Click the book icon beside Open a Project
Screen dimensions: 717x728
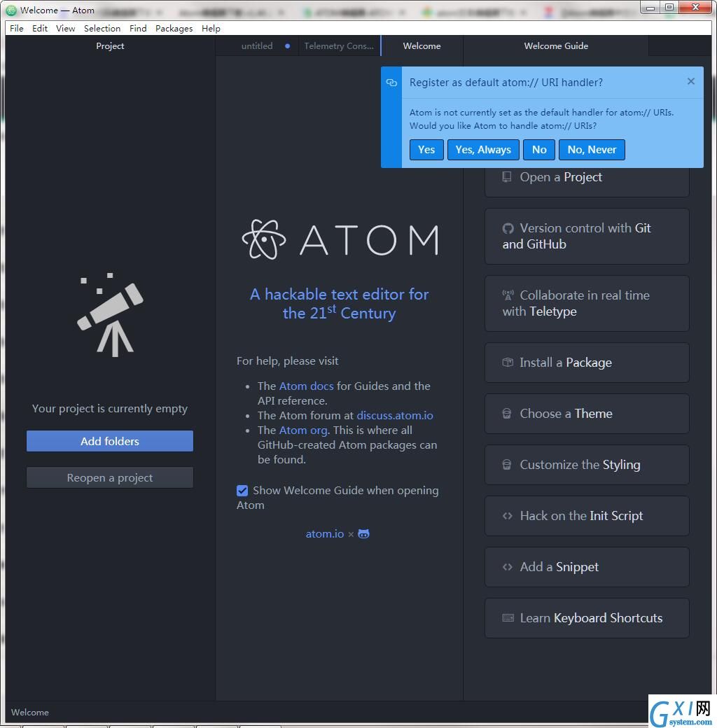pyautogui.click(x=507, y=177)
